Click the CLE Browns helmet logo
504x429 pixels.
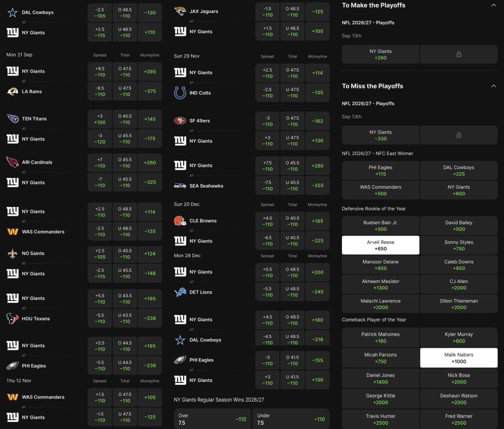click(x=180, y=221)
